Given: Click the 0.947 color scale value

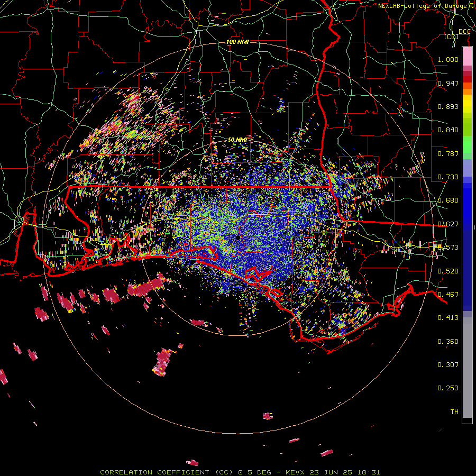Looking at the screenshot, I should click(448, 83).
